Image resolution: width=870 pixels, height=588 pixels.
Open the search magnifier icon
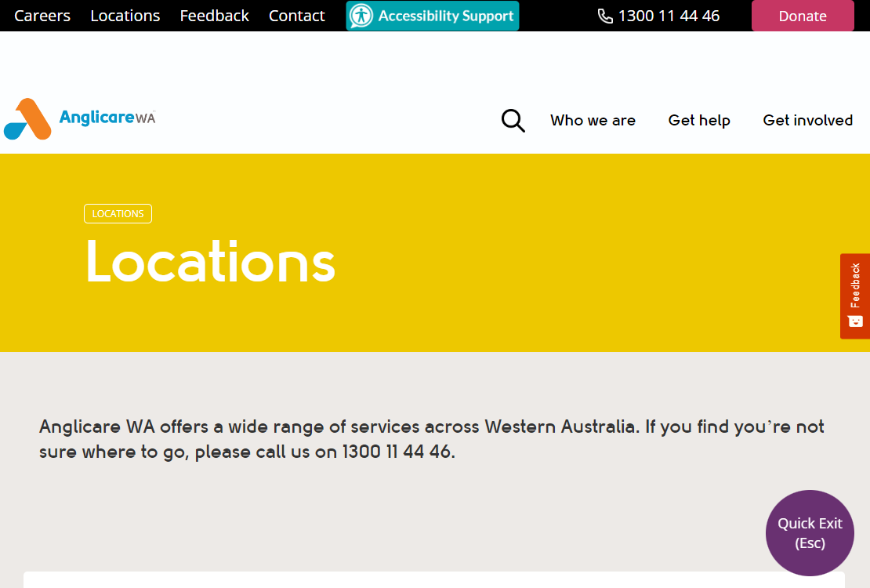[513, 121]
